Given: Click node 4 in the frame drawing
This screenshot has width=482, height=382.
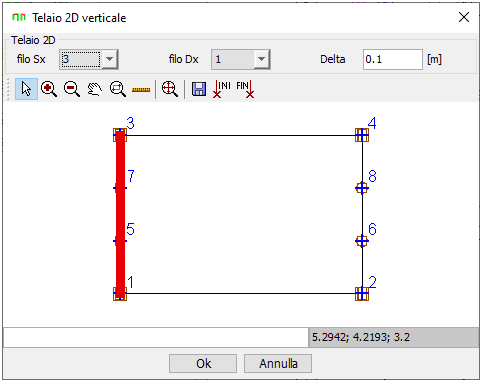Looking at the screenshot, I should coord(362,135).
